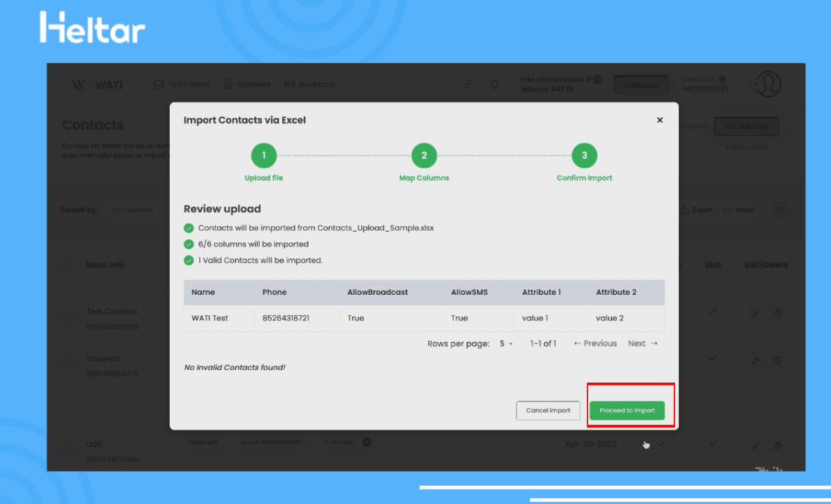Click the Next pagination link

tap(642, 344)
